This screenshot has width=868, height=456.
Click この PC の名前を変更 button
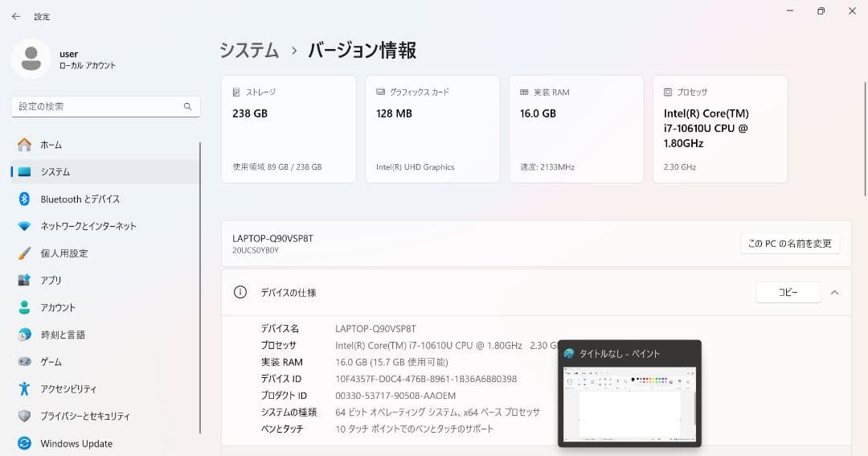(790, 243)
